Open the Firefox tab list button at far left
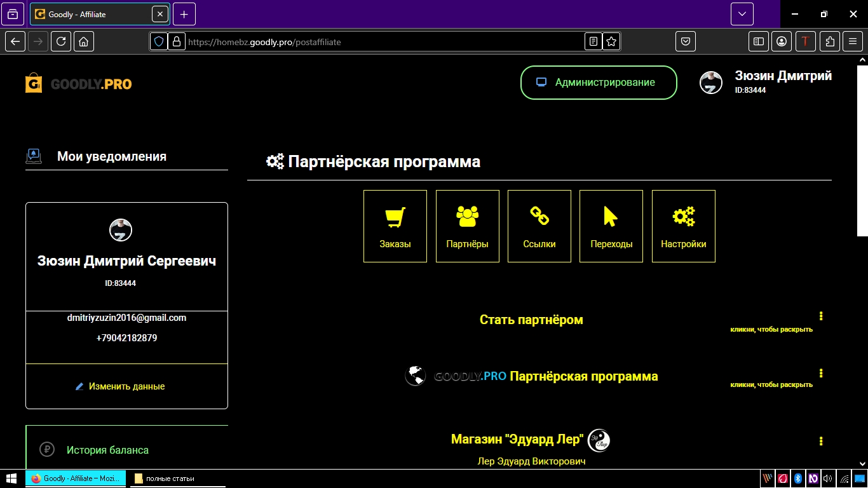 tap(13, 14)
